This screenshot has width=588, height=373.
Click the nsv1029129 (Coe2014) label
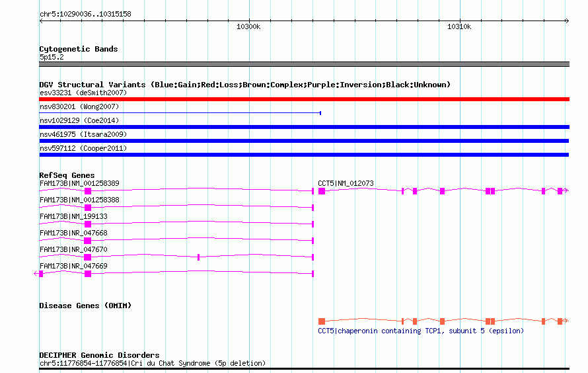pyautogui.click(x=79, y=120)
